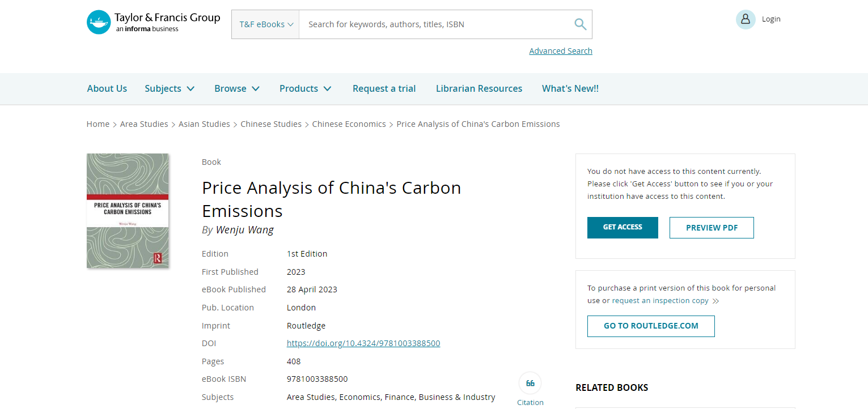Click the Subjects value listing Area Studies
868x409 pixels.
click(391, 397)
